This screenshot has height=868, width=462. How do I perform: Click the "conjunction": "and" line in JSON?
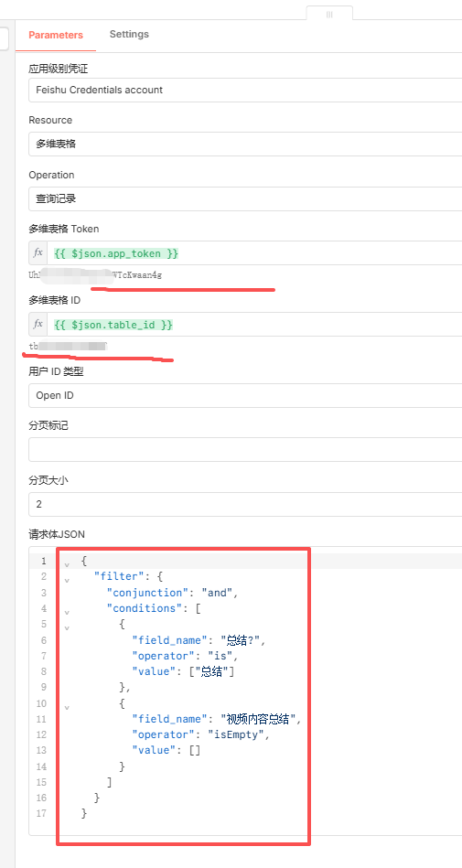point(172,593)
